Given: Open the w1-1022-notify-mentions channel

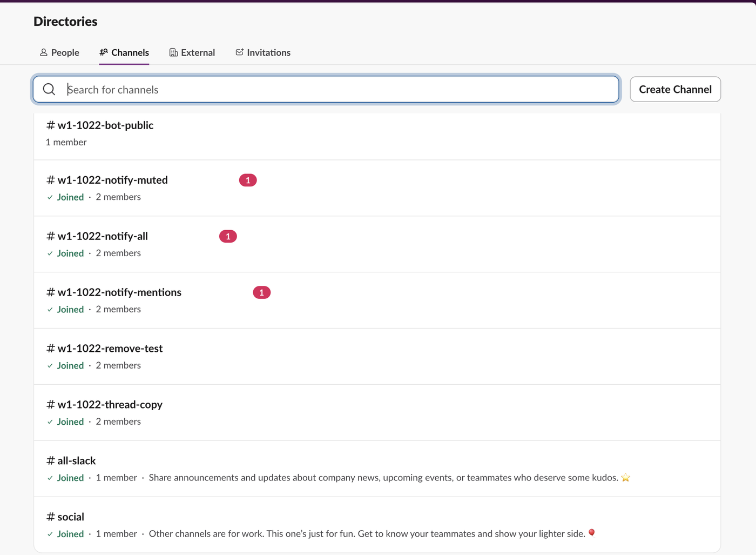Looking at the screenshot, I should [x=377, y=300].
